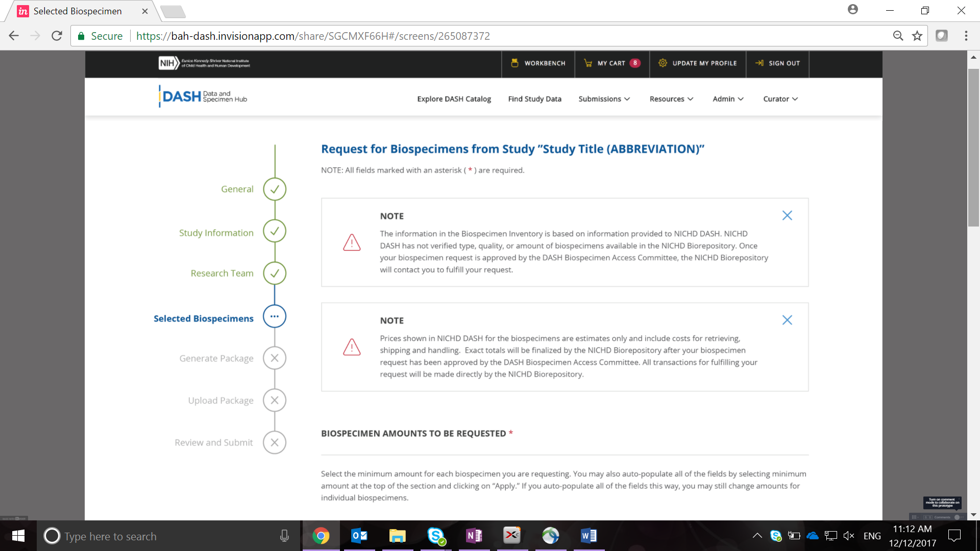Open Explore DASH Catalog page
Screen dimensions: 980x551
coord(454,99)
